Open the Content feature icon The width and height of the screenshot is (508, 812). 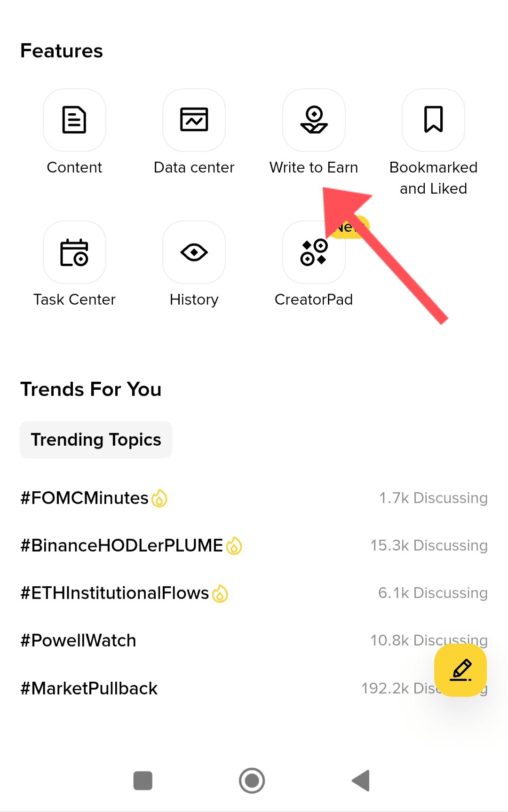[74, 120]
